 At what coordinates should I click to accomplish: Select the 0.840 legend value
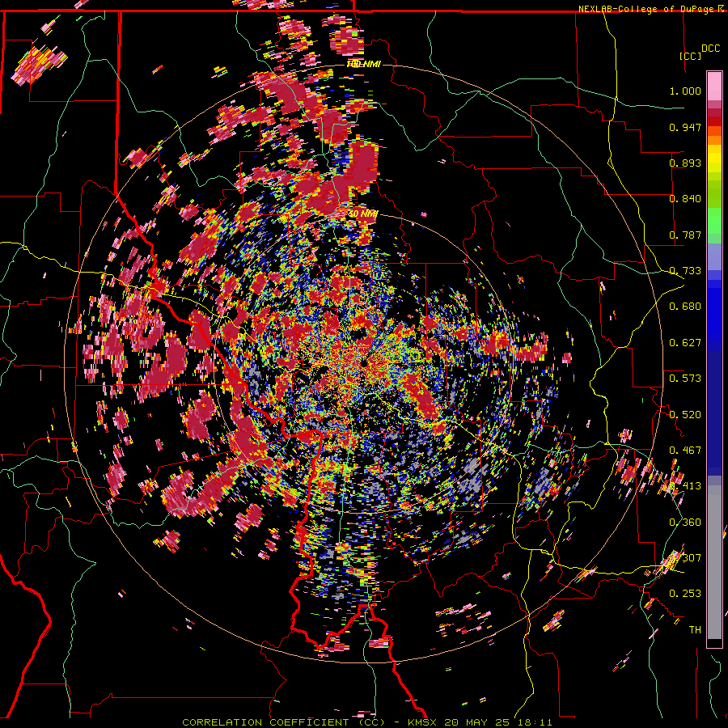pos(685,199)
